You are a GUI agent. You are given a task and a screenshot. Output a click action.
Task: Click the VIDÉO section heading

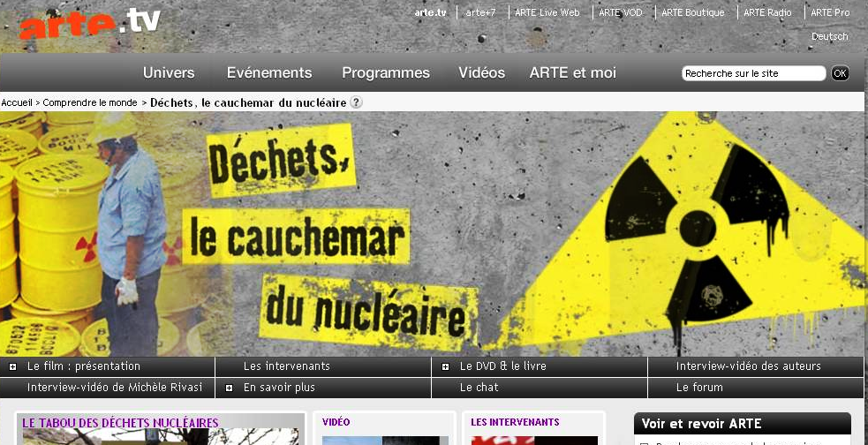point(336,422)
